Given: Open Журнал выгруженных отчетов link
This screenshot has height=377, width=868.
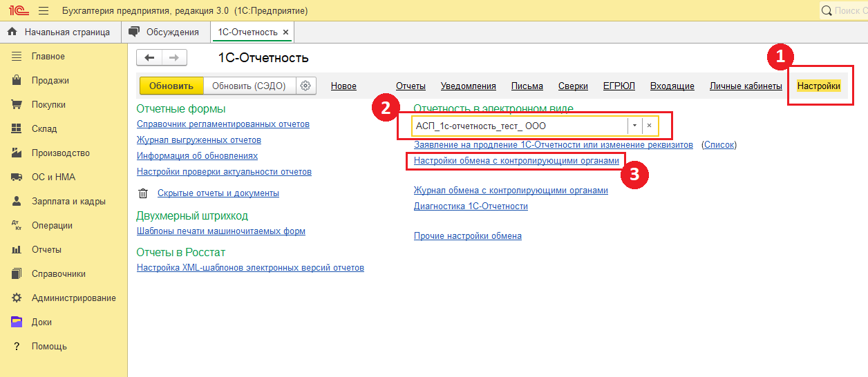Looking at the screenshot, I should click(199, 140).
